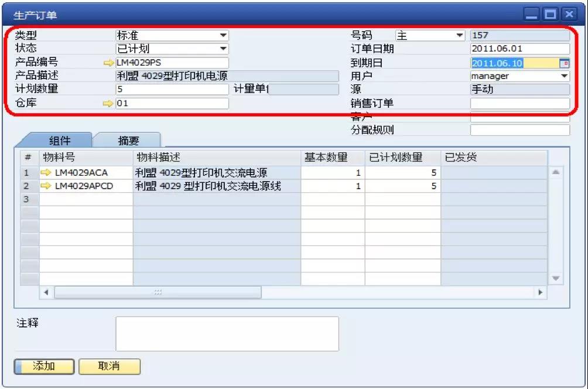Close the production order window
Viewport: 588px width, 389px height.
pos(569,15)
